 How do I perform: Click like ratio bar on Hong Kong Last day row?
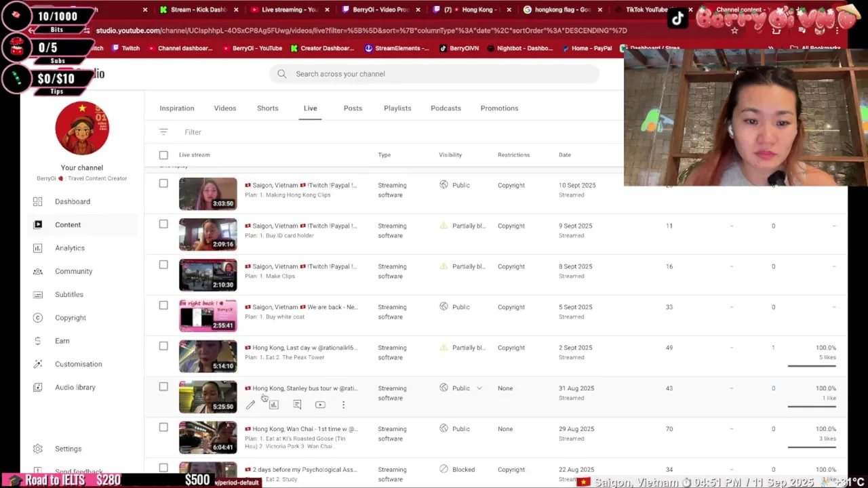(x=812, y=366)
